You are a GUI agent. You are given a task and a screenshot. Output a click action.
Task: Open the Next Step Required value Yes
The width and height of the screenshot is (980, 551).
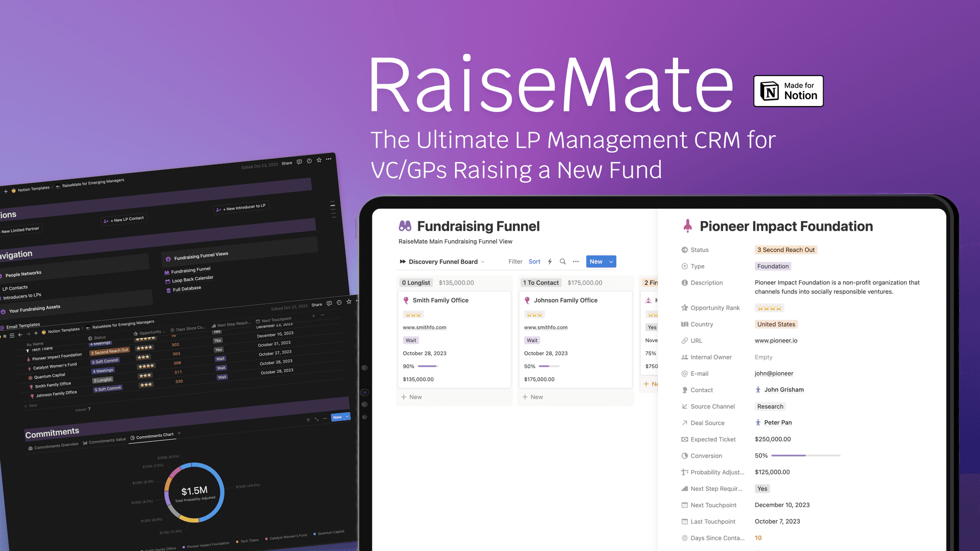pos(762,489)
